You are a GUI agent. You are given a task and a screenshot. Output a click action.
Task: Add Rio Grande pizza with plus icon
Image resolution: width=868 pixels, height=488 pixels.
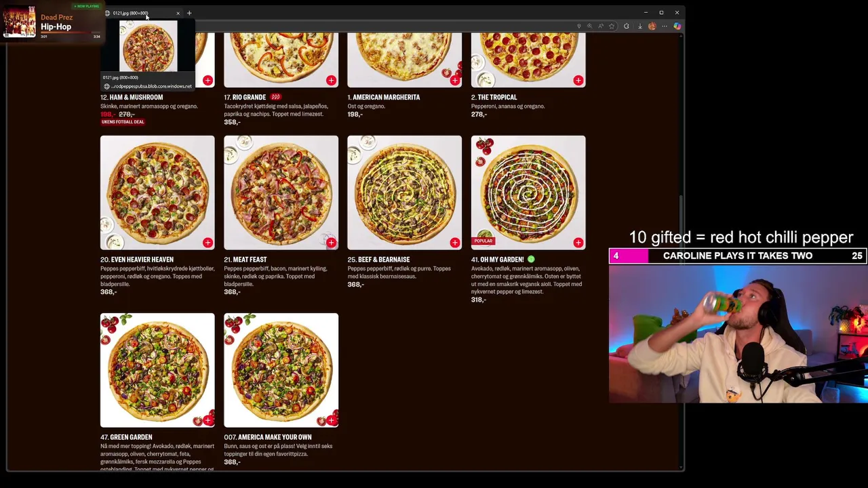331,81
